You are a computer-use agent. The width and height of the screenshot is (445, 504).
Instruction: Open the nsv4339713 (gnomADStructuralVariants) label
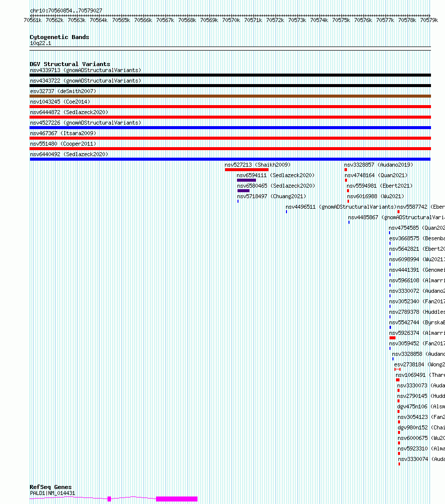[x=85, y=70]
